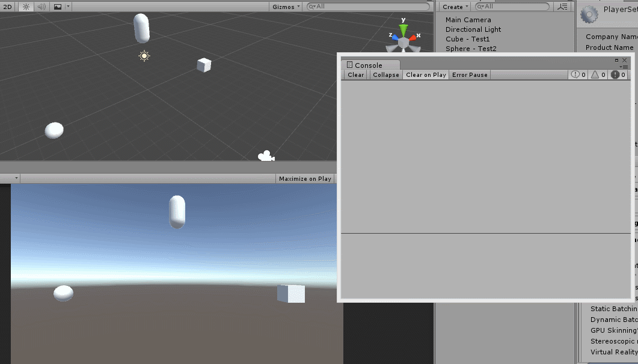
Task: Enable Clear on Play option
Action: tap(425, 74)
